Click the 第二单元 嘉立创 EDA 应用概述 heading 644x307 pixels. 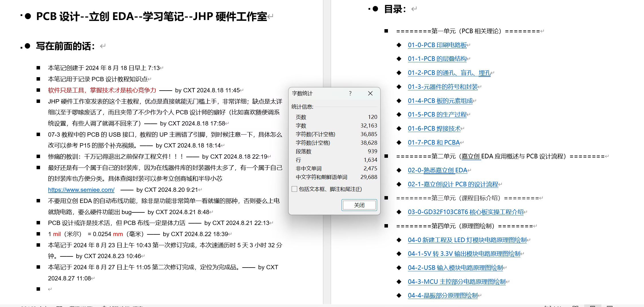pyautogui.click(x=500, y=156)
